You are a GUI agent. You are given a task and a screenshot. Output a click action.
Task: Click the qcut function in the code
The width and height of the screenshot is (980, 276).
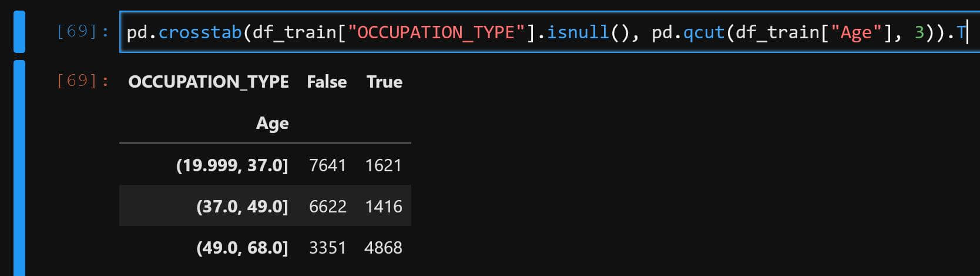tap(704, 32)
